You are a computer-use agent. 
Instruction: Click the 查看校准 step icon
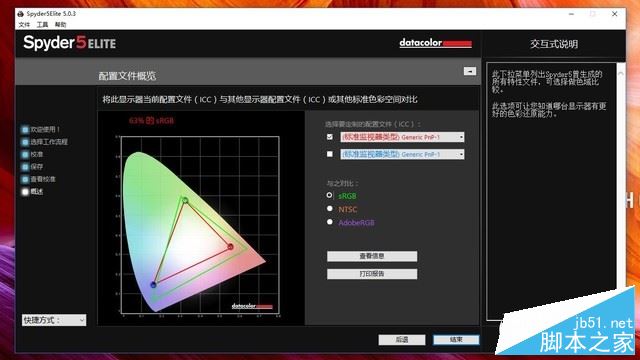coord(25,179)
